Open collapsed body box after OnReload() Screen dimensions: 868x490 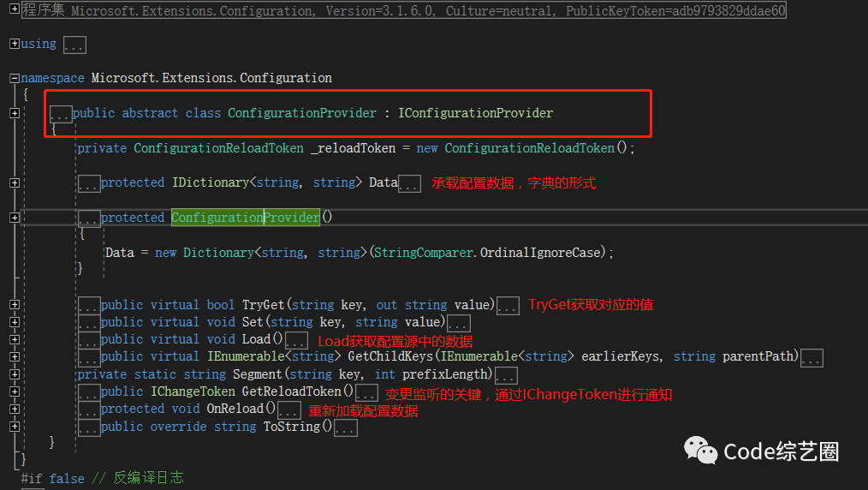coord(289,410)
